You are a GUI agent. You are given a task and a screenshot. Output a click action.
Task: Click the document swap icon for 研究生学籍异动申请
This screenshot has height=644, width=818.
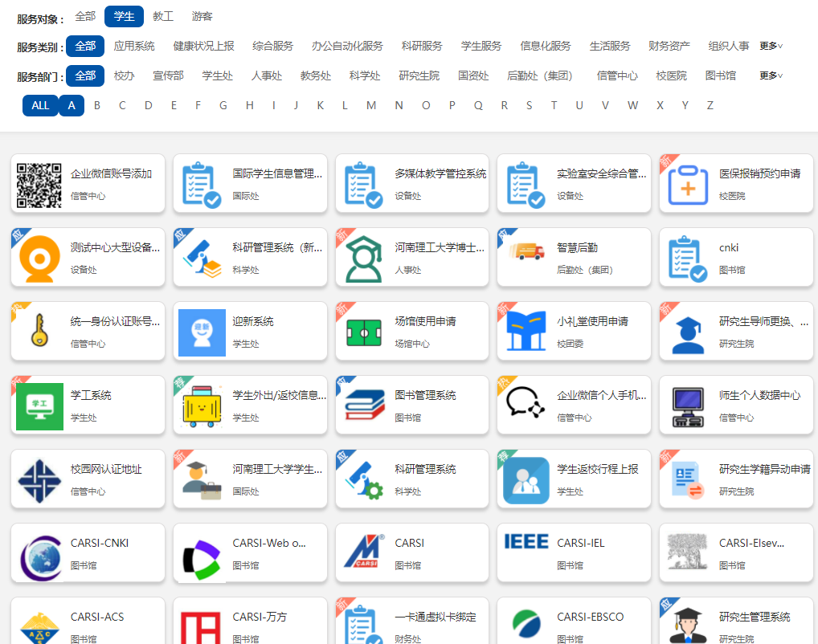coord(688,479)
